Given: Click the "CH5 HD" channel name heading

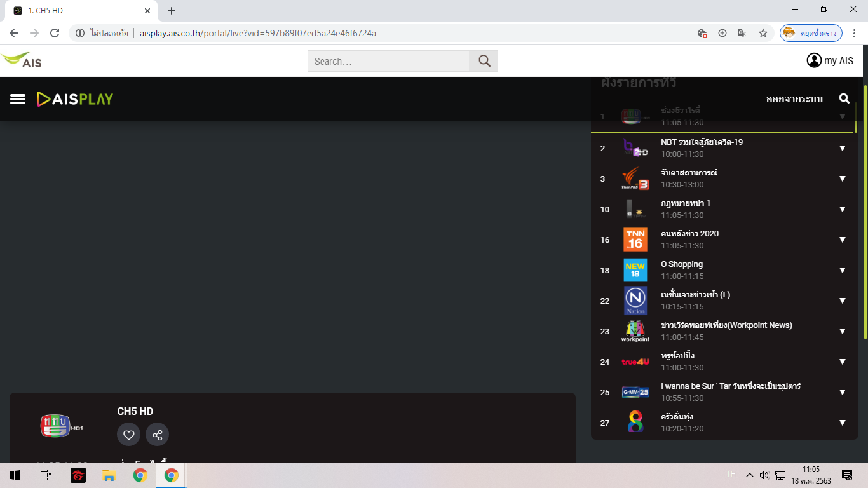Looking at the screenshot, I should (x=135, y=411).
